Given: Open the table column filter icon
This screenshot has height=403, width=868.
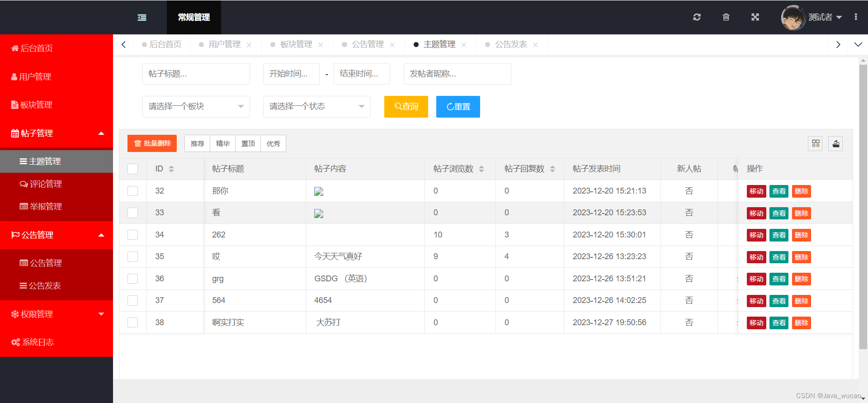Looking at the screenshot, I should 816,143.
